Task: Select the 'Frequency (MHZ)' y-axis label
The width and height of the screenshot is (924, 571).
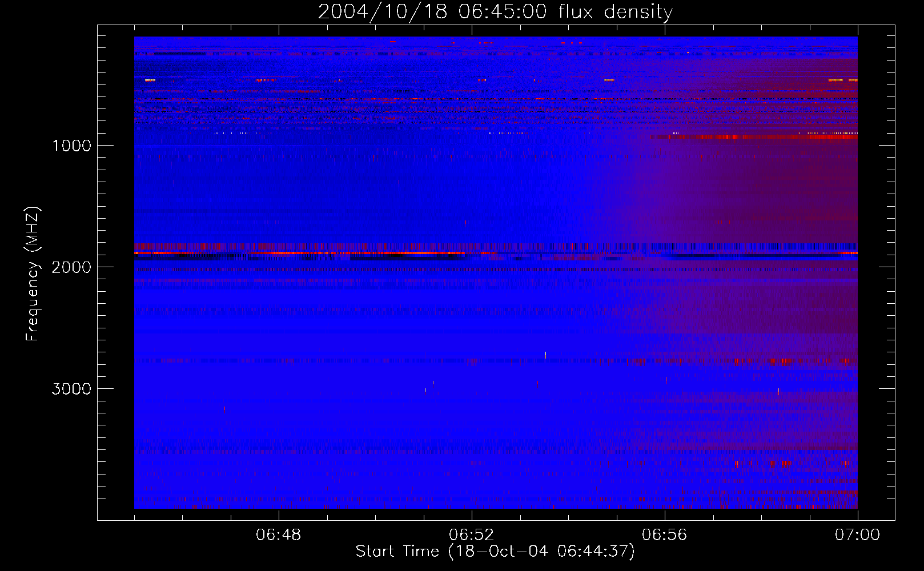Action: click(x=33, y=274)
